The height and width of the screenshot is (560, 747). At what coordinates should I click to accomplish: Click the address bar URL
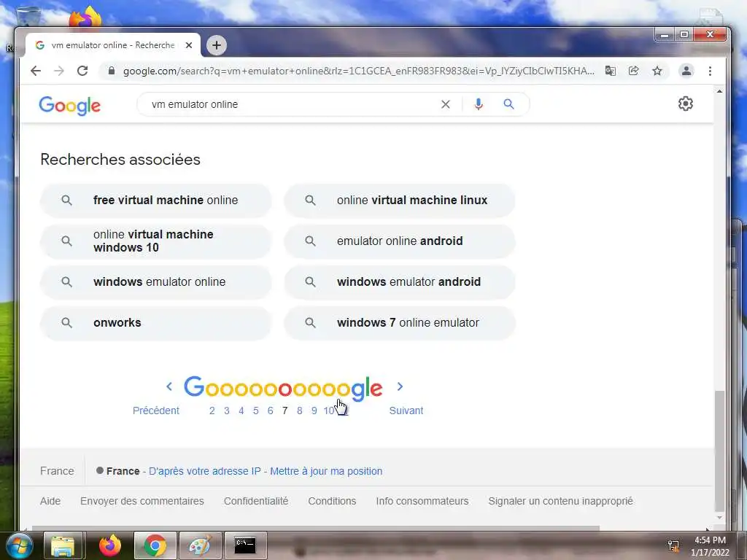click(x=358, y=71)
